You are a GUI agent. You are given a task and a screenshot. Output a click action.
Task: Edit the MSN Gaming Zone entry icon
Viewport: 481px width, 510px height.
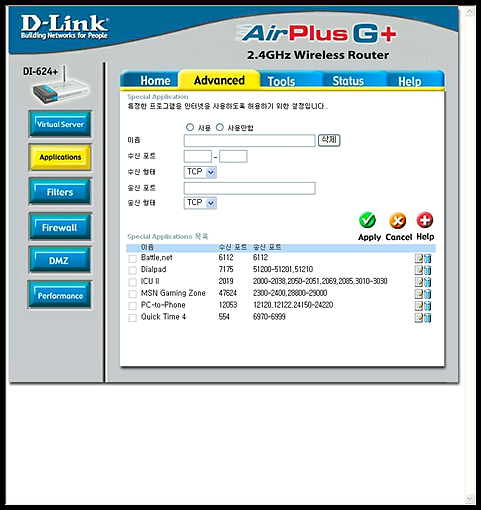tap(419, 294)
